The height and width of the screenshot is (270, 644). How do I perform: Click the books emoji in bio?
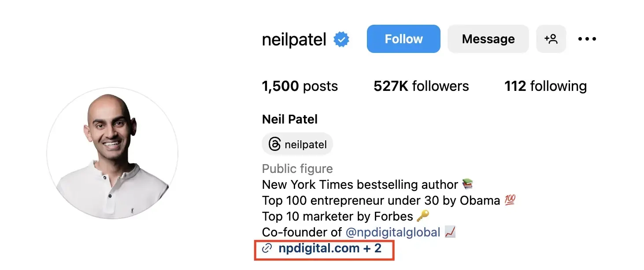467,184
